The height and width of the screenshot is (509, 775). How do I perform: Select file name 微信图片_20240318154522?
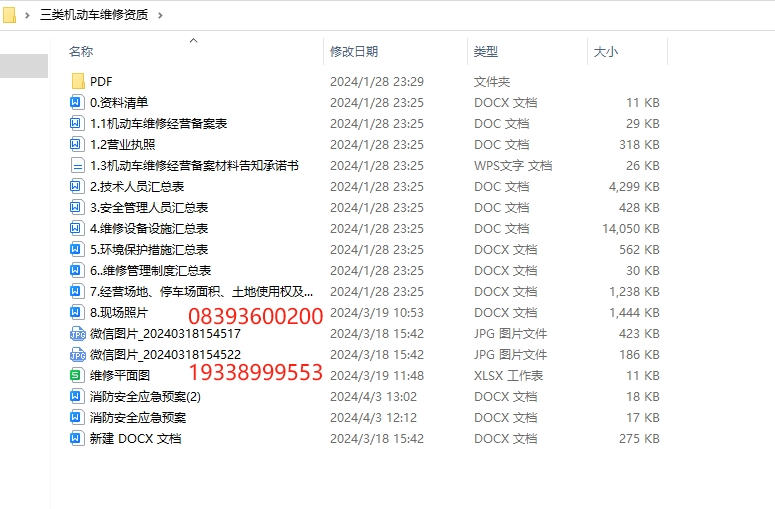(x=165, y=355)
